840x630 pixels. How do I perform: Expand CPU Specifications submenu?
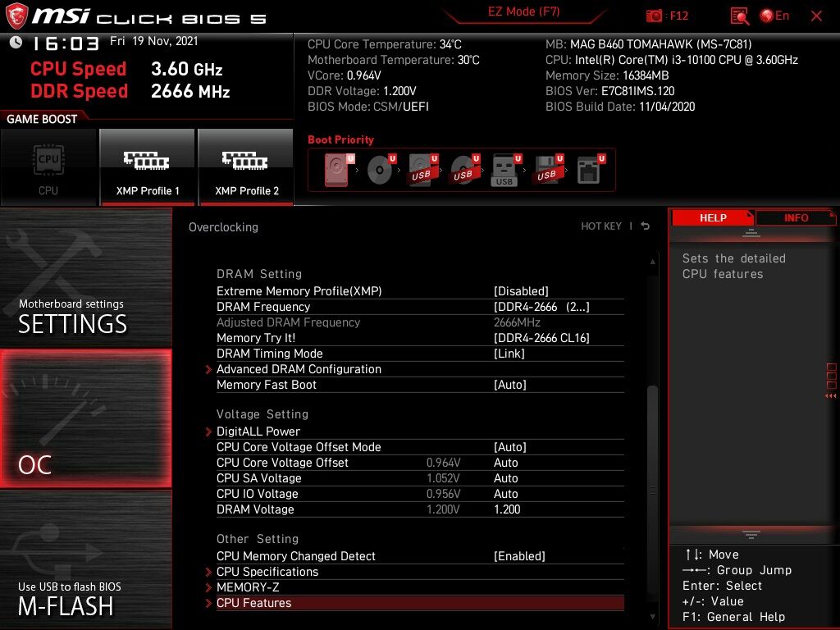coord(267,572)
